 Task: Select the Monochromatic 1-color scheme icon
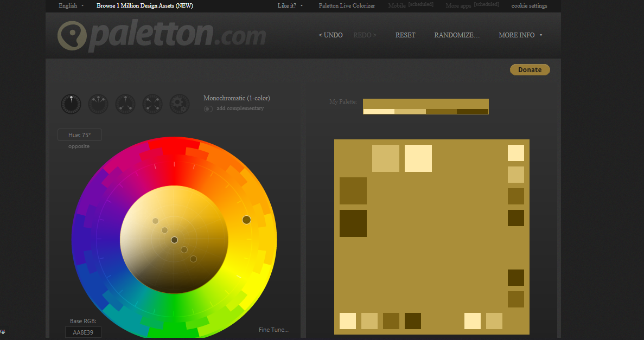click(x=71, y=104)
